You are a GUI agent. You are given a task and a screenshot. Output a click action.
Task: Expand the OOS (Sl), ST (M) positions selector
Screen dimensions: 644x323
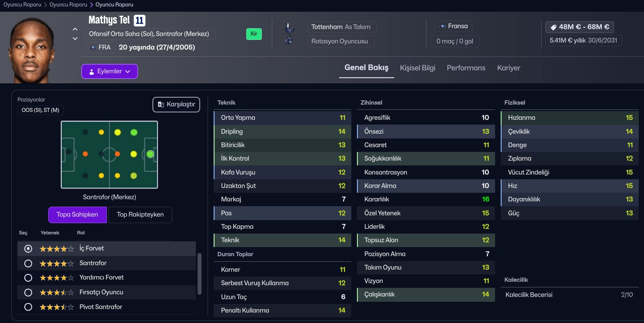pos(40,110)
